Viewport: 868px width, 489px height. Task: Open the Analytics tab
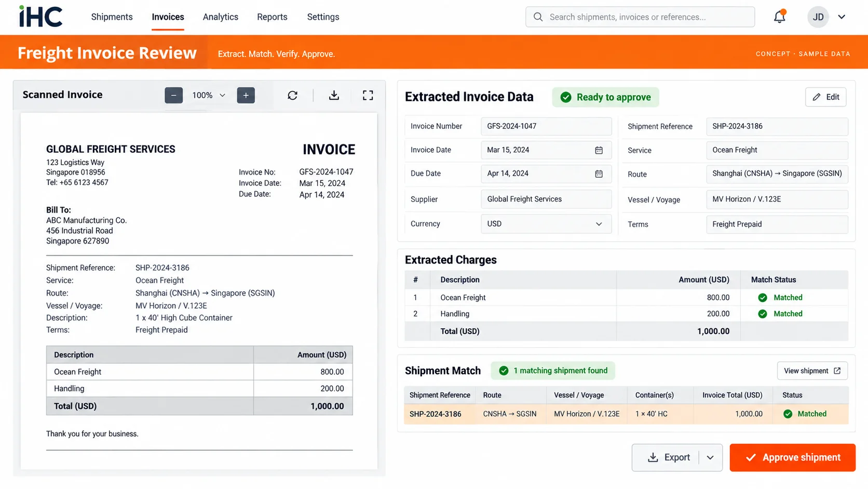tap(221, 17)
